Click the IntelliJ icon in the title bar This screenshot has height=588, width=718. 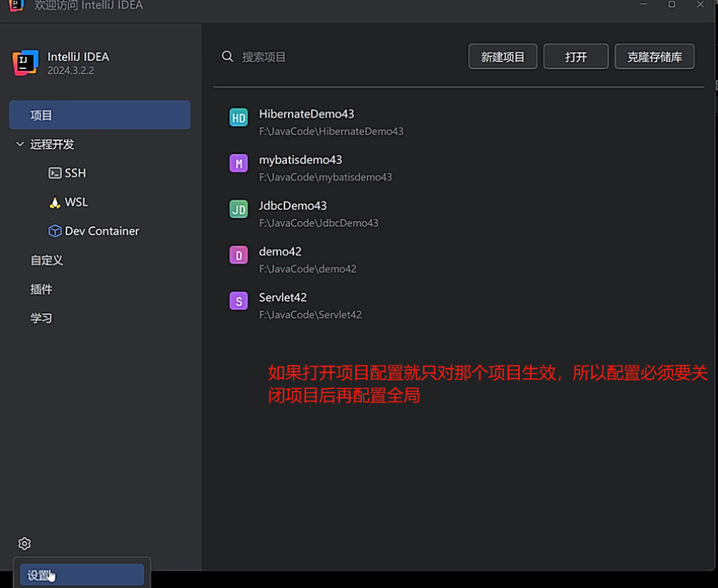click(x=16, y=6)
